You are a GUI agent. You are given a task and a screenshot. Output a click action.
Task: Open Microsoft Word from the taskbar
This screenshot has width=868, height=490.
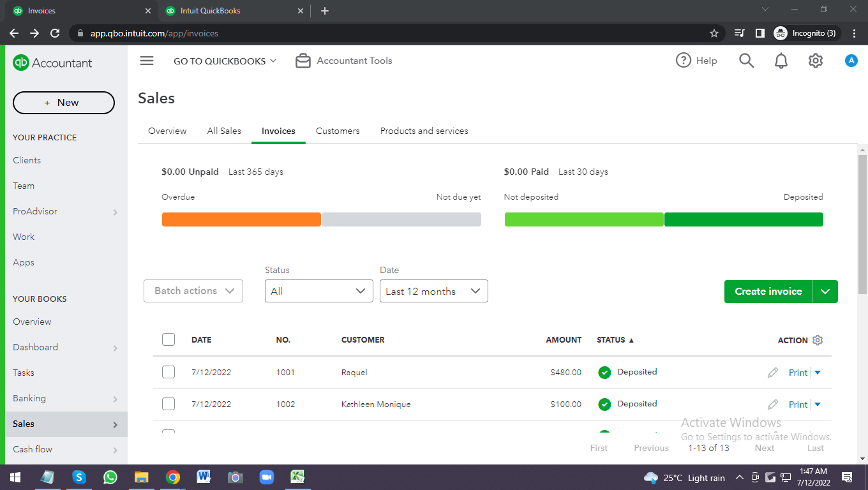(x=204, y=477)
